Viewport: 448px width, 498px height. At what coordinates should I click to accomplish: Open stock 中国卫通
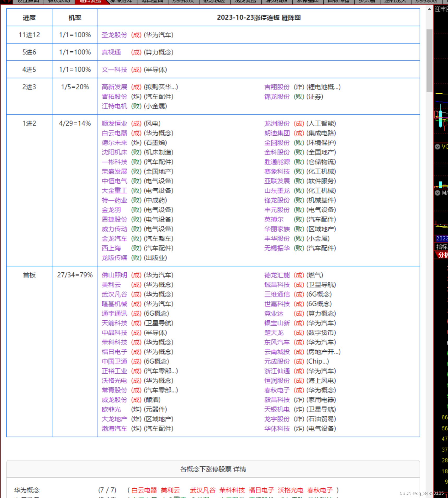114,362
